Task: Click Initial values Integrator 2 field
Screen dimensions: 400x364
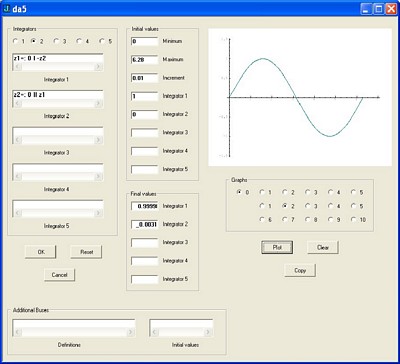Action: [145, 115]
